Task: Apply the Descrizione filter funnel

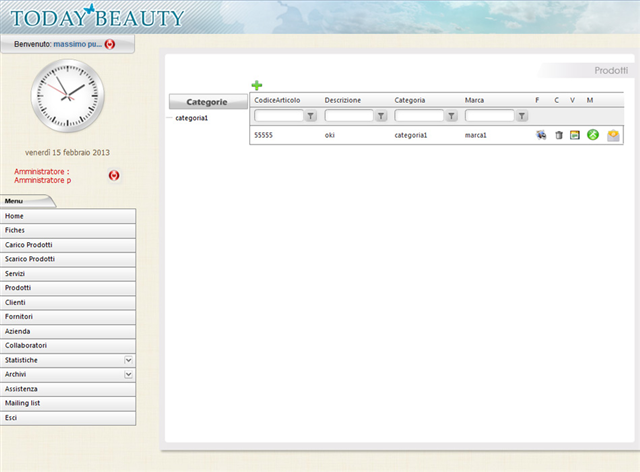Action: pos(381,116)
